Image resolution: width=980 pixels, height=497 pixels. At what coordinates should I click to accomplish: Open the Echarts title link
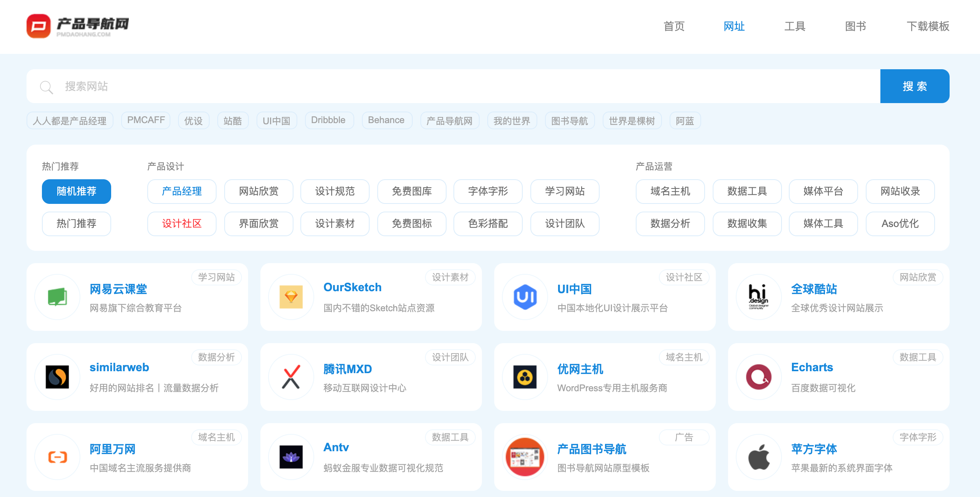click(x=812, y=368)
